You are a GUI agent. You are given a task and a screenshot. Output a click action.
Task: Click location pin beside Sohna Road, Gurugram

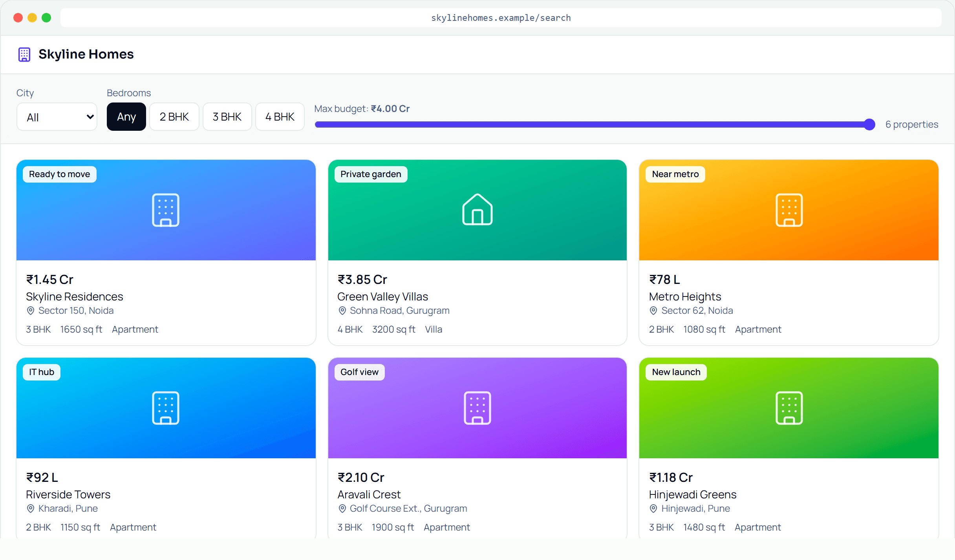pyautogui.click(x=342, y=311)
